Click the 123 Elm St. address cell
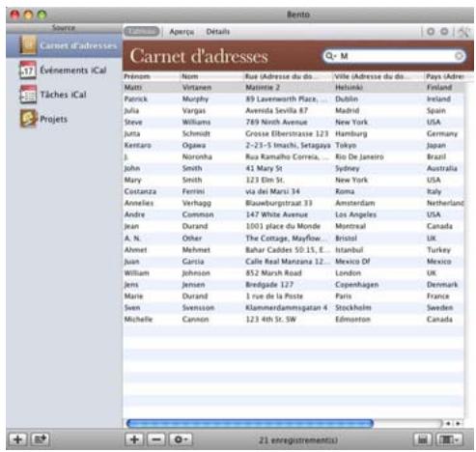This screenshot has width=476, height=452. point(265,180)
